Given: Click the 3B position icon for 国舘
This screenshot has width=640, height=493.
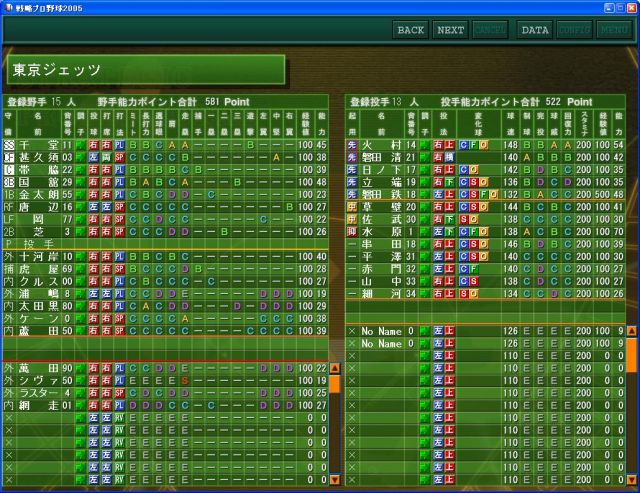Looking at the screenshot, I should coord(9,182).
